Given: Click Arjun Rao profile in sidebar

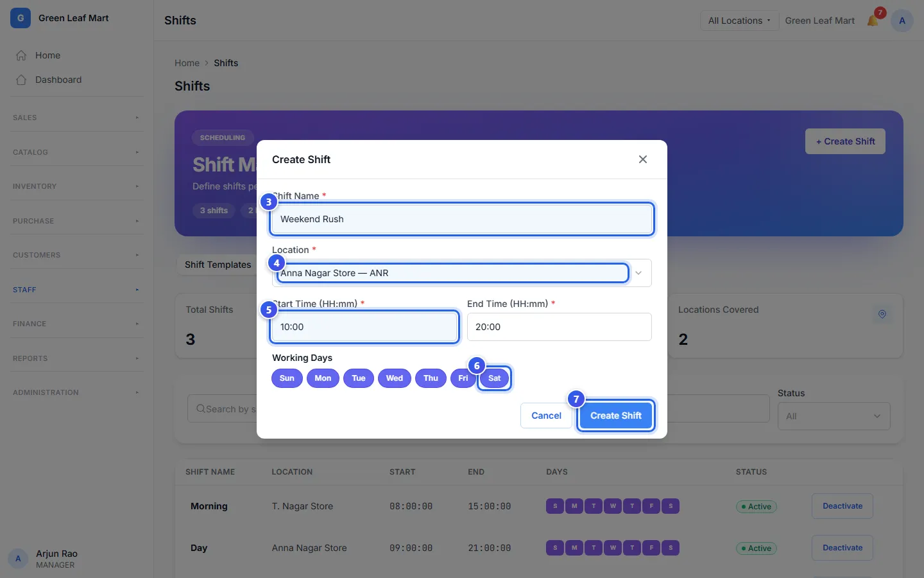Looking at the screenshot, I should 44,559.
